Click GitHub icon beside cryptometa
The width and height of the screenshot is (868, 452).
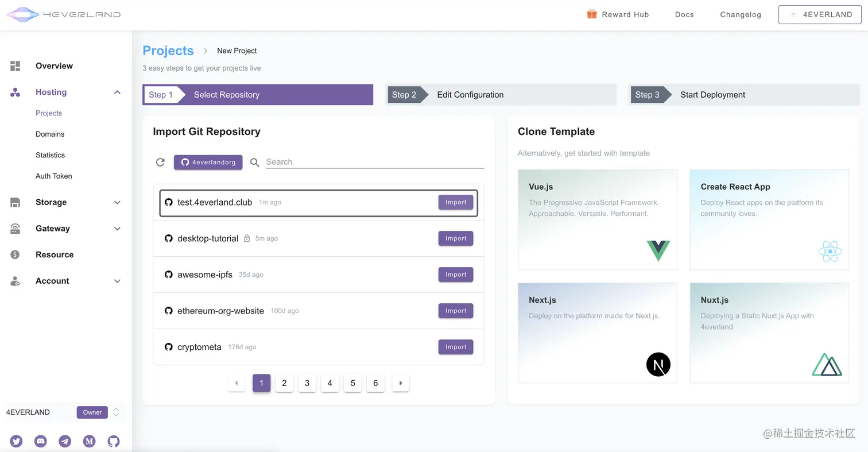point(169,347)
